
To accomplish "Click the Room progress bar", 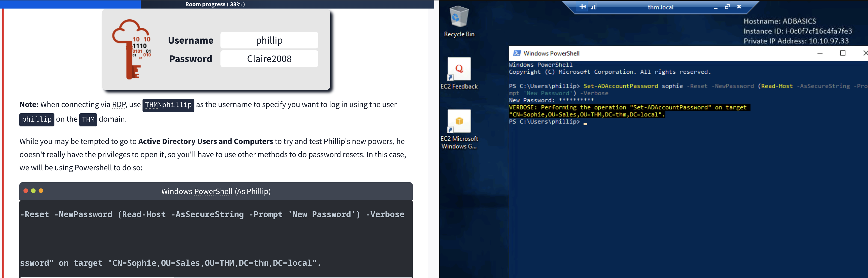I will [x=217, y=4].
